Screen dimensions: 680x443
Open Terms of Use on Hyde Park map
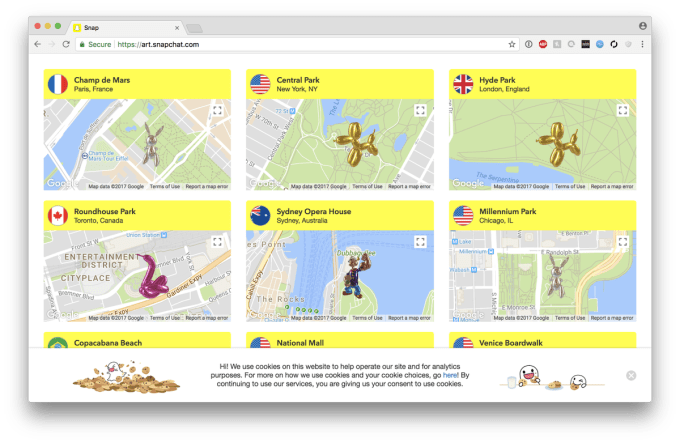pos(570,186)
